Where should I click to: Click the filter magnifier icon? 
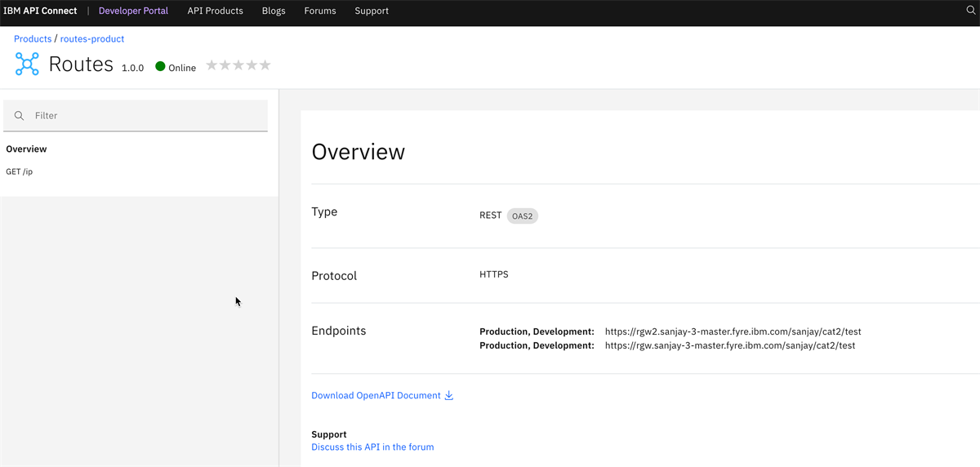tap(19, 116)
